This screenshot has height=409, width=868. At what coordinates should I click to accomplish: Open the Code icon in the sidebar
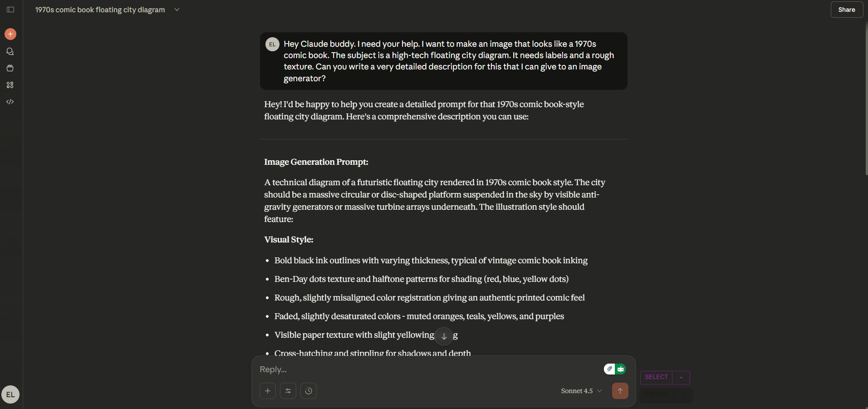pyautogui.click(x=10, y=102)
